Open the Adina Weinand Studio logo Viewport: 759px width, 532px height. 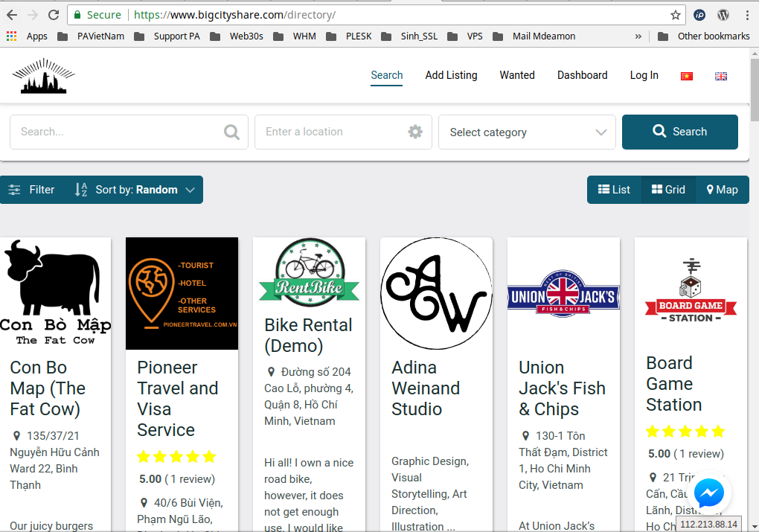[x=437, y=293]
